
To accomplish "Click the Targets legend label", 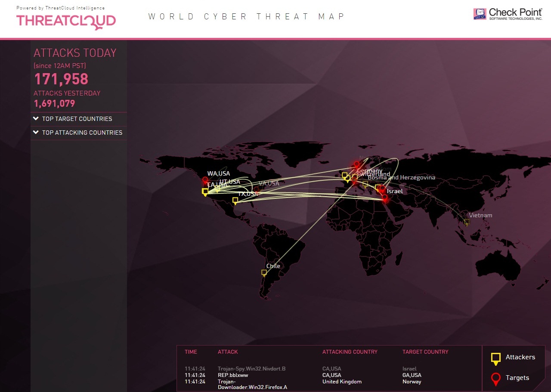I will tap(517, 378).
